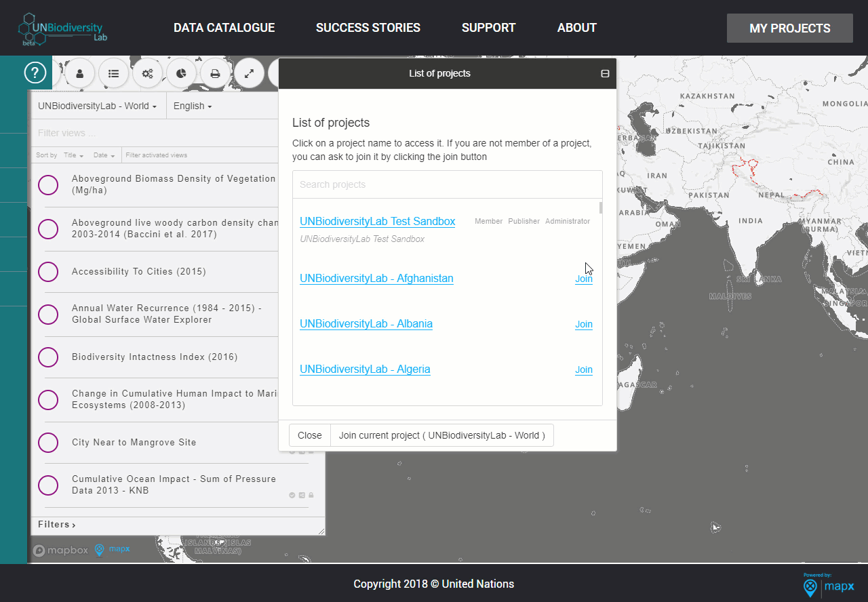
Task: Open the settings gears toolbar icon
Action: (147, 74)
